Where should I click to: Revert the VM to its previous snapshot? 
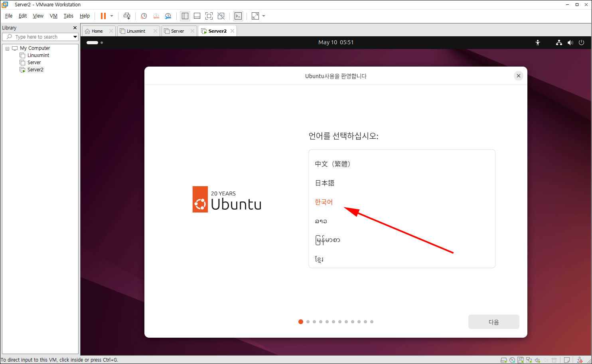(156, 16)
